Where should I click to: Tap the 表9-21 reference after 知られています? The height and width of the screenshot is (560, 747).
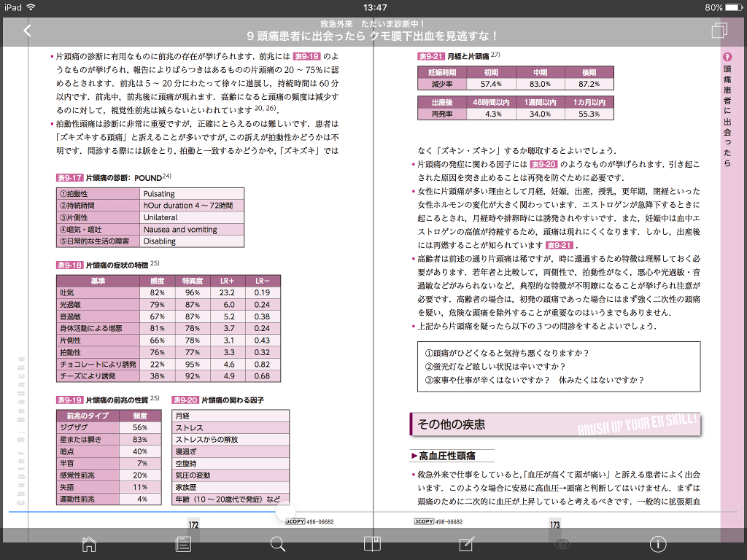click(x=559, y=245)
